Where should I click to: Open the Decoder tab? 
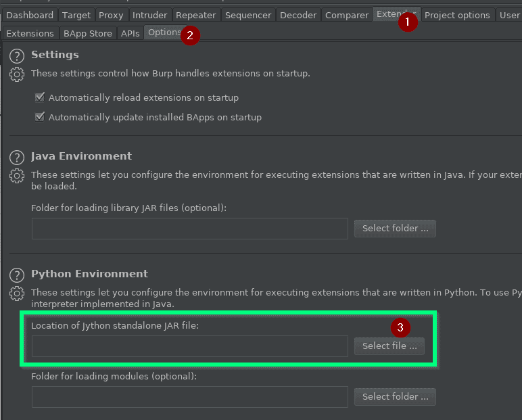click(298, 15)
